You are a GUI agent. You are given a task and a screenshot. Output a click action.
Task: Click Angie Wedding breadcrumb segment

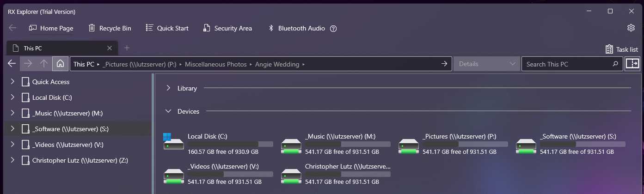click(x=277, y=64)
